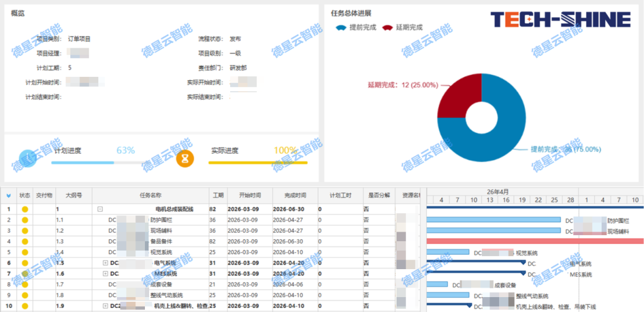Click the 整线气动系统 Gantt bar

tap(448, 295)
